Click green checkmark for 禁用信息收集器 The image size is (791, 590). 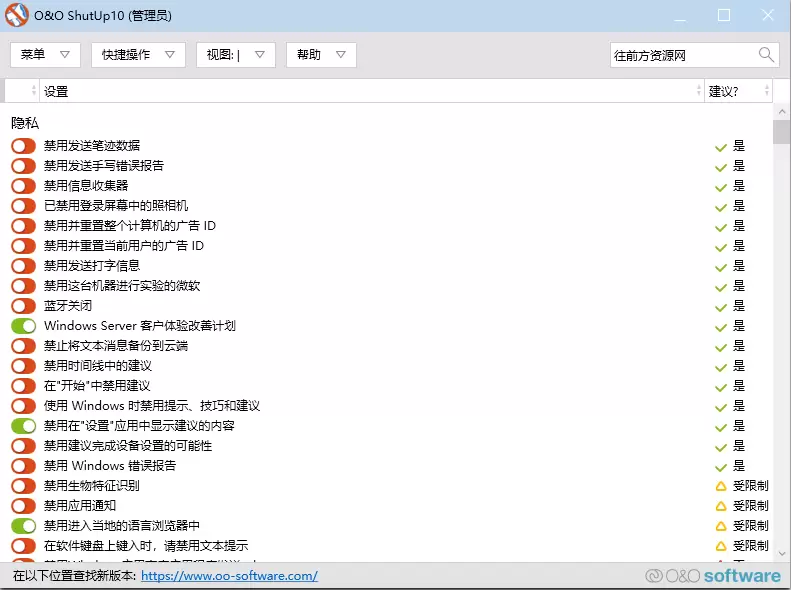721,187
